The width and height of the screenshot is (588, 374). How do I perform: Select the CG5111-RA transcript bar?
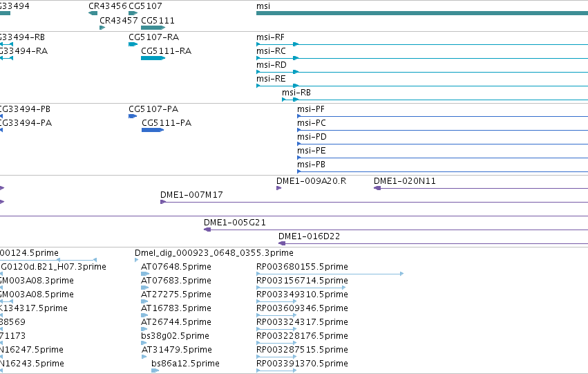(x=153, y=58)
